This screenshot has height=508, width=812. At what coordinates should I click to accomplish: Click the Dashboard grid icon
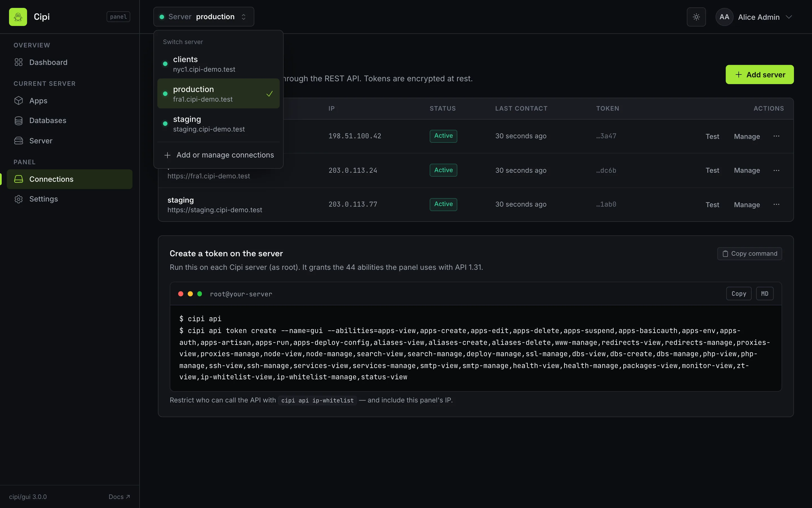(x=18, y=62)
